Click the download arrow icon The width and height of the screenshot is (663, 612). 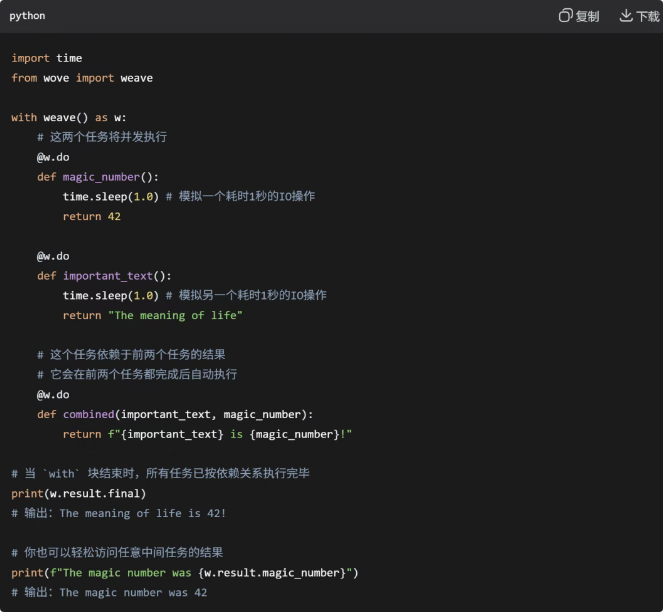(626, 16)
